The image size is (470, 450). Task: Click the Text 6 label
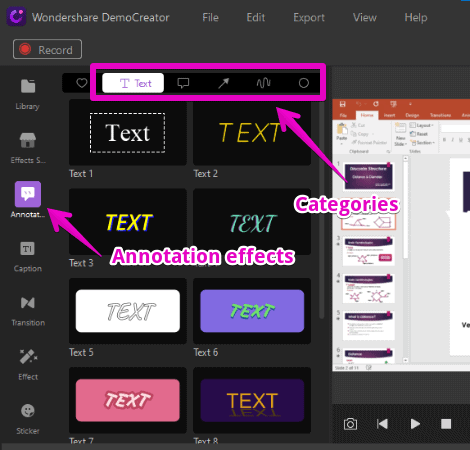206,352
